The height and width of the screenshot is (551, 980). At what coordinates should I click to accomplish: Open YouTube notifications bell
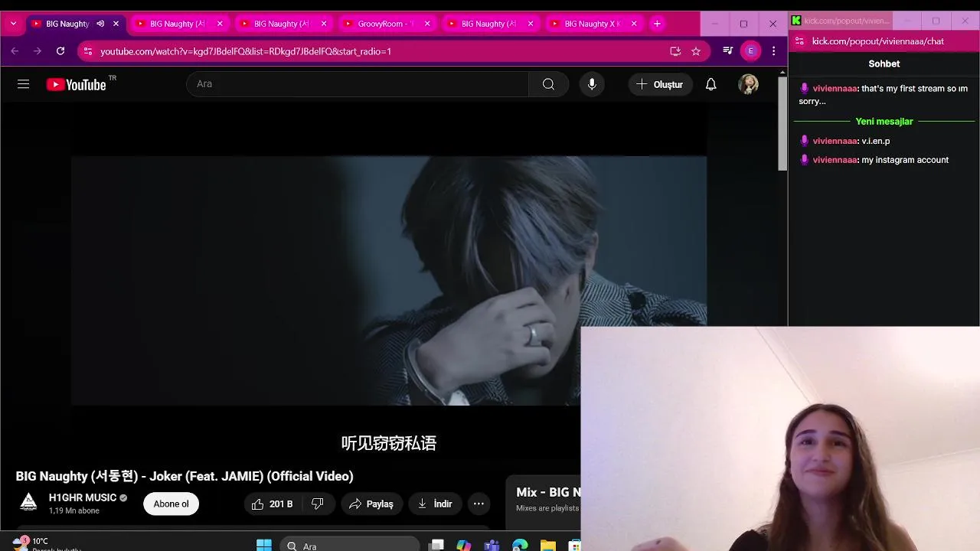pyautogui.click(x=711, y=84)
